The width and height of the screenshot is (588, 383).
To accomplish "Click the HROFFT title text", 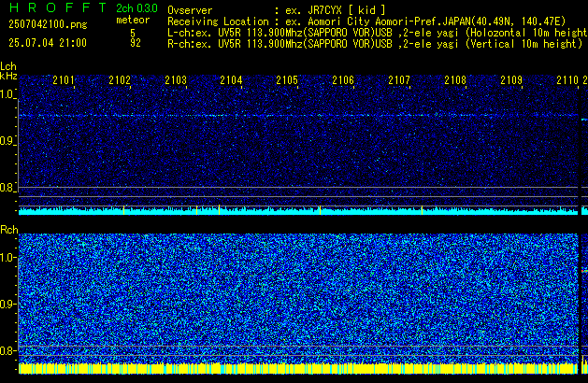I will [58, 7].
